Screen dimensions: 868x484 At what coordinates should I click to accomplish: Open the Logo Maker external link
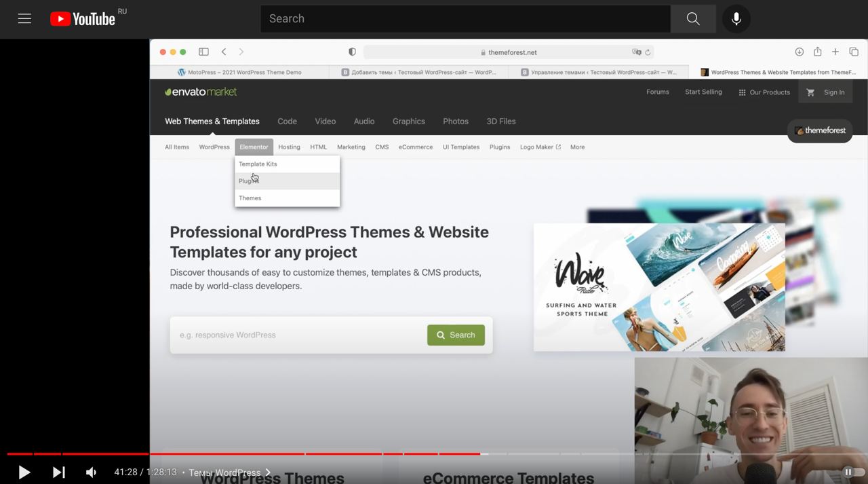coord(540,147)
